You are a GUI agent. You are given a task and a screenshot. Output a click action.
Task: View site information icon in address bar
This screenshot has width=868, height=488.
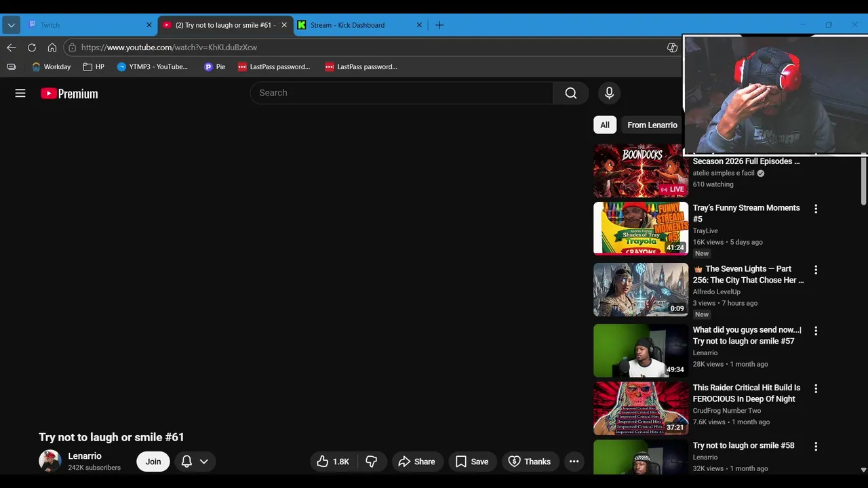[73, 47]
